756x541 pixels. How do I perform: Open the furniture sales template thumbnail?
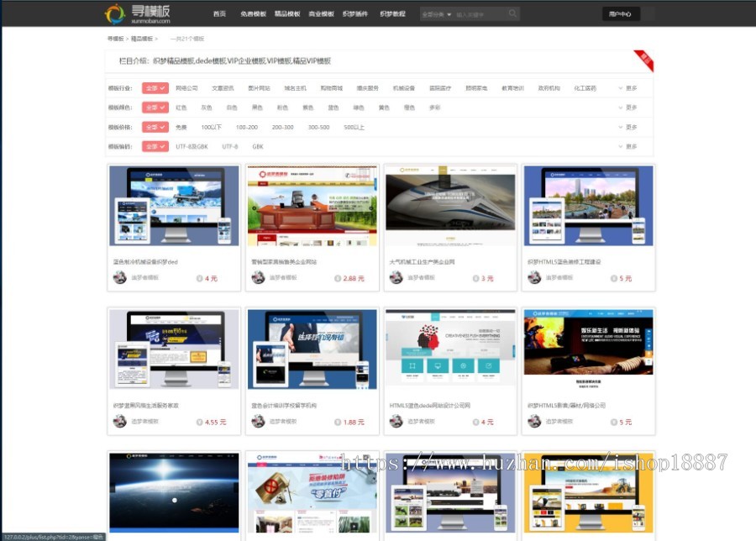point(312,206)
